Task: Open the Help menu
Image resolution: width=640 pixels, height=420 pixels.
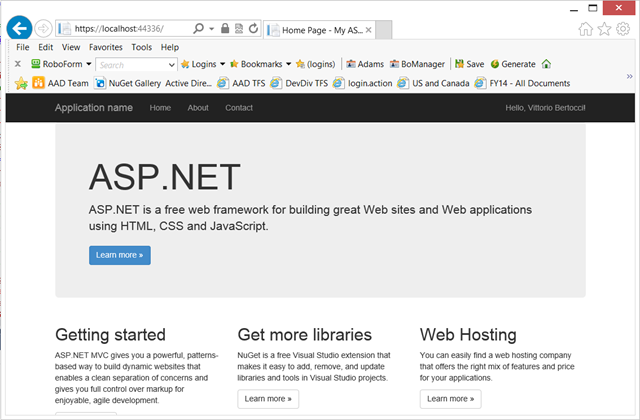Action: click(x=170, y=47)
